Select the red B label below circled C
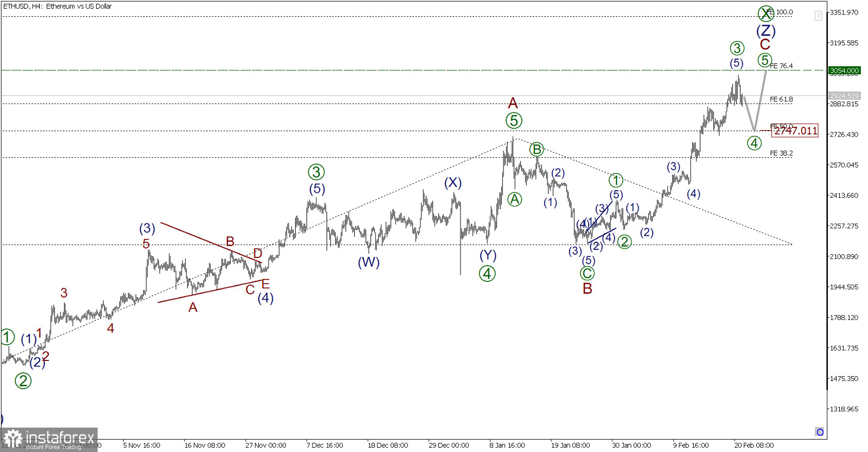Image resolution: width=868 pixels, height=452 pixels. (x=588, y=289)
